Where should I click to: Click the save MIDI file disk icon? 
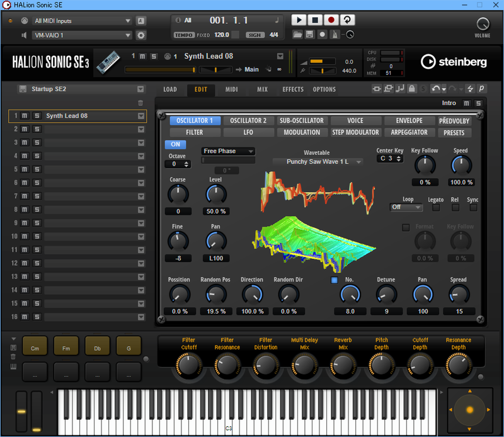pyautogui.click(x=309, y=35)
